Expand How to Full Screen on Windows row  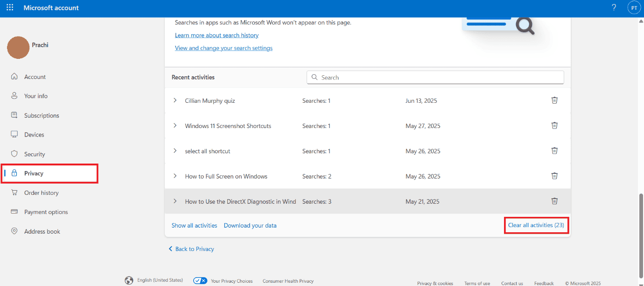[175, 176]
